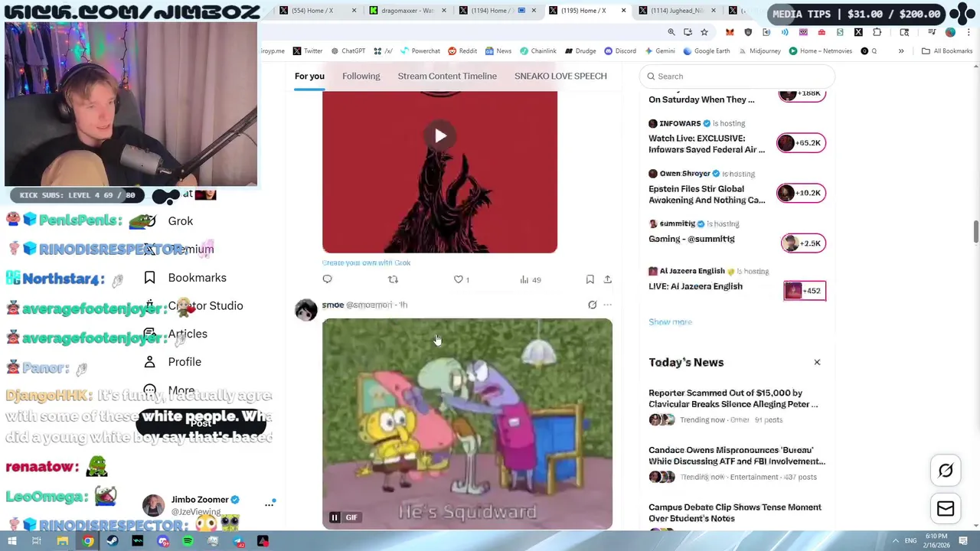Dismiss the Today's News panel
The height and width of the screenshot is (551, 980).
tap(817, 362)
